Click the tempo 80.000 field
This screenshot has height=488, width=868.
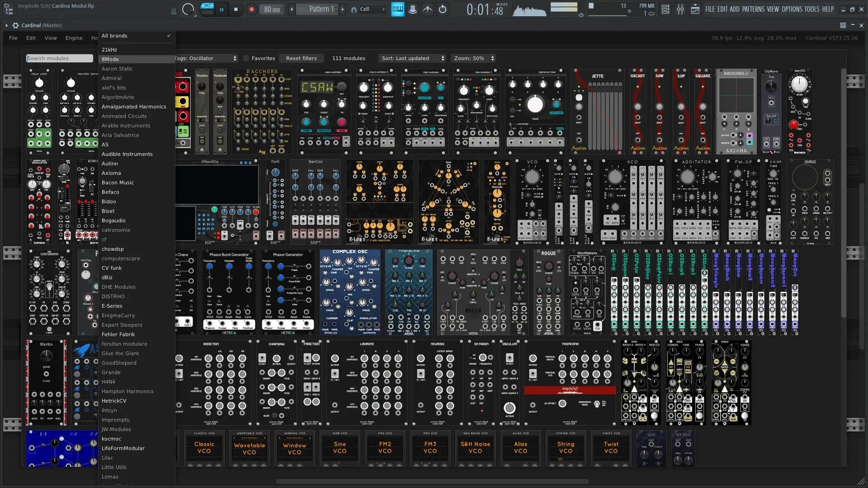click(272, 9)
